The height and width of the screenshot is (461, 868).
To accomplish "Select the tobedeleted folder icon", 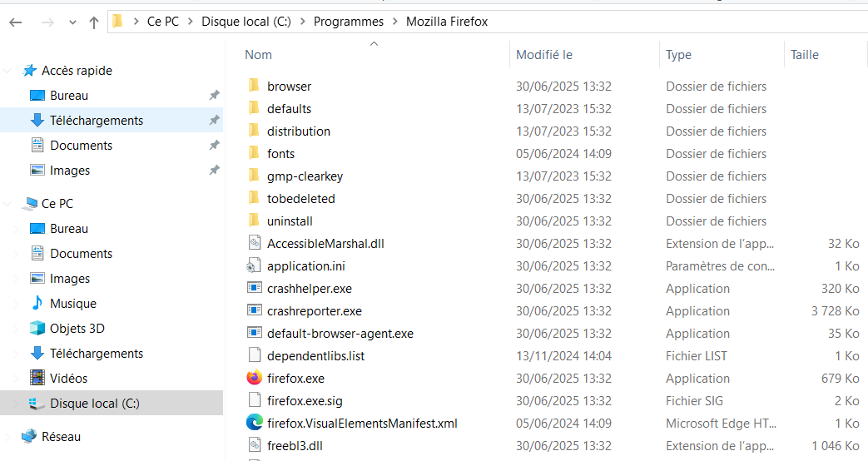I will (254, 198).
